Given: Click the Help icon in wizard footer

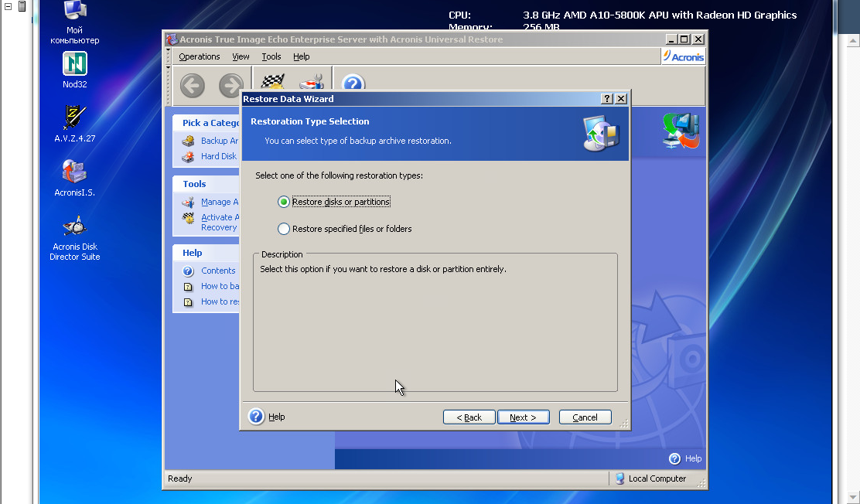Looking at the screenshot, I should point(256,417).
